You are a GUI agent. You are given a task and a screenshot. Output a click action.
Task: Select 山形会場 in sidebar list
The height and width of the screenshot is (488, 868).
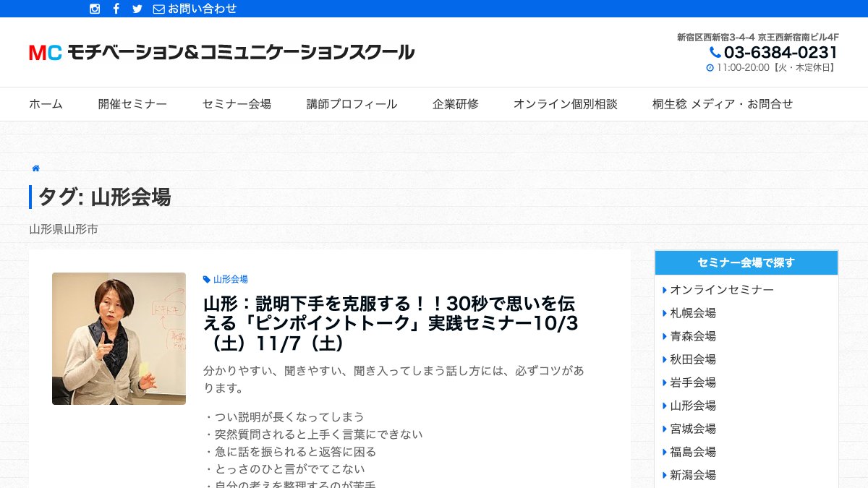[693, 406]
